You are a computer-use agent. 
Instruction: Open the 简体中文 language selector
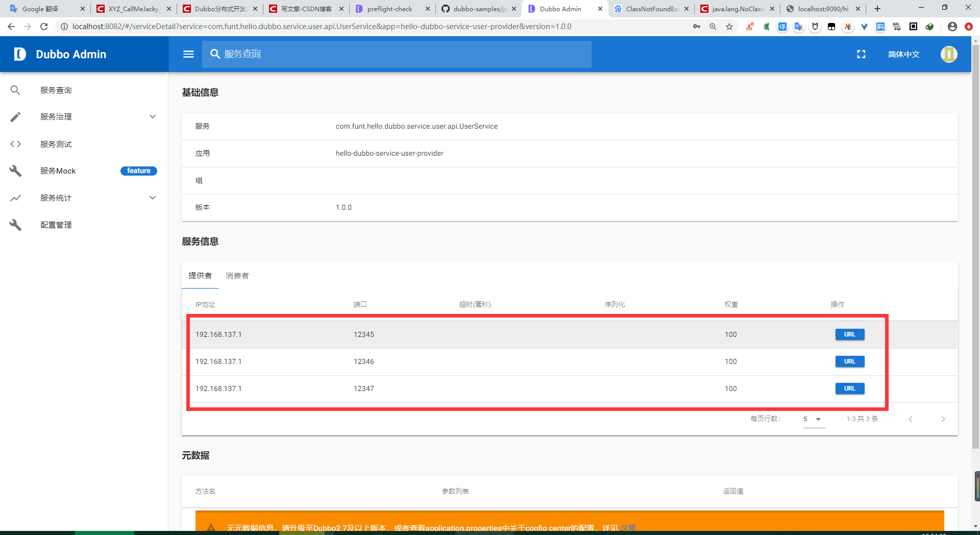(903, 54)
